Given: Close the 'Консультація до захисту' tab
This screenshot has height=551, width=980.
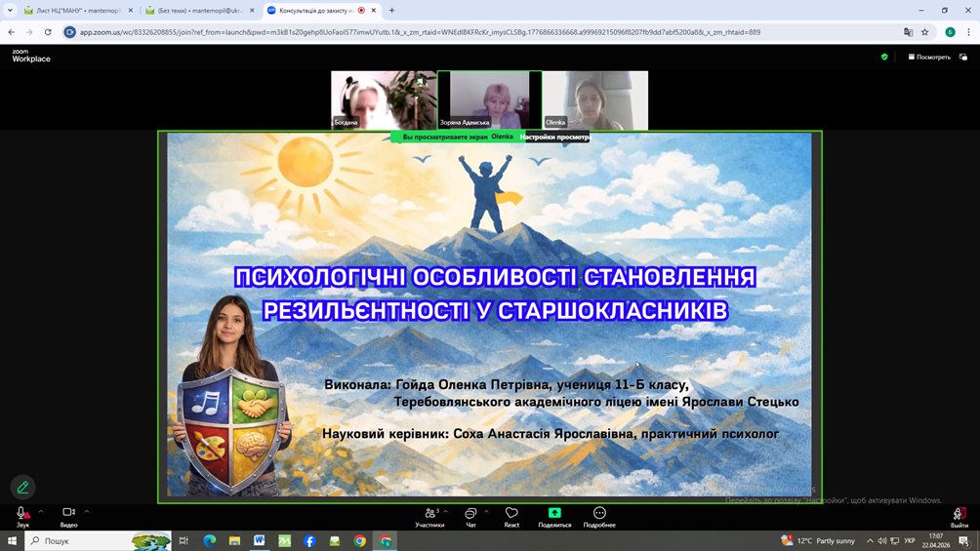Looking at the screenshot, I should pyautogui.click(x=373, y=11).
